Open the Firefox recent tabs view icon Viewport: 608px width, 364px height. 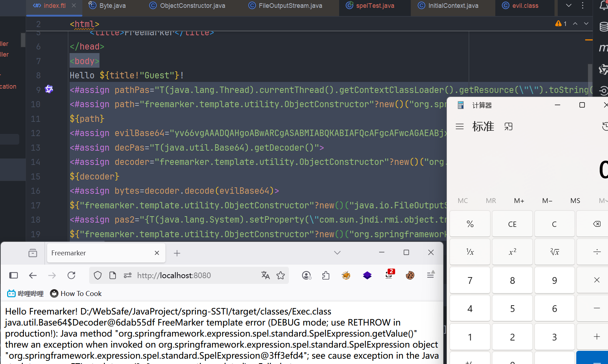33,253
